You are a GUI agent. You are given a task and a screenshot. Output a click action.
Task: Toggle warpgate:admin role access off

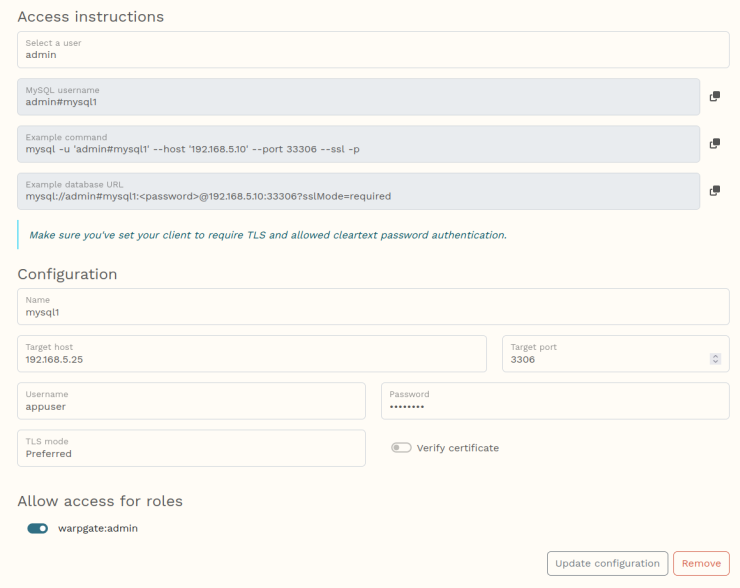click(38, 528)
